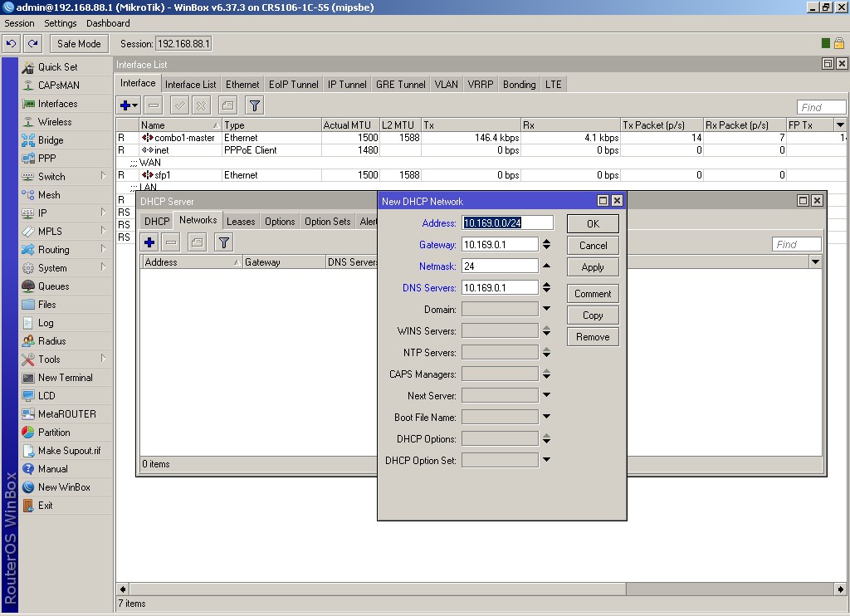Click the blue plus in DHCP Networks

tap(149, 242)
